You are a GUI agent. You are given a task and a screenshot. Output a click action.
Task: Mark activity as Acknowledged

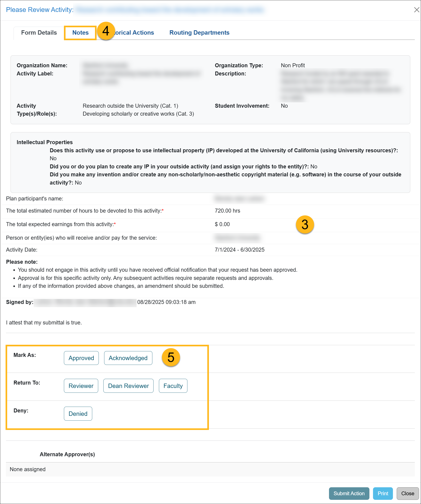coord(128,358)
